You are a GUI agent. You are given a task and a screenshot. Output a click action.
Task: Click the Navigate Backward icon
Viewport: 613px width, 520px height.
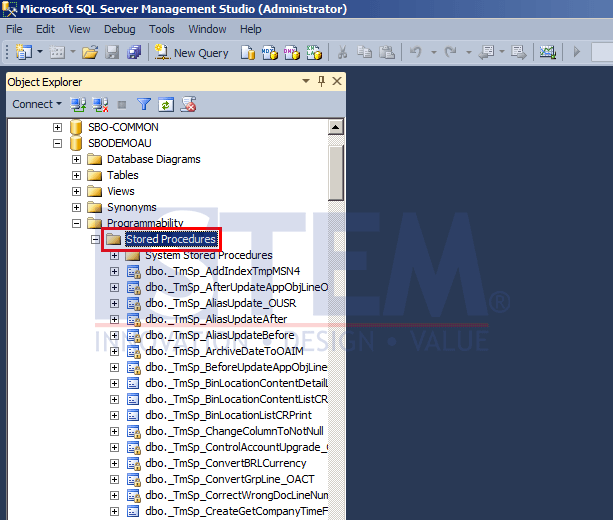(x=486, y=52)
